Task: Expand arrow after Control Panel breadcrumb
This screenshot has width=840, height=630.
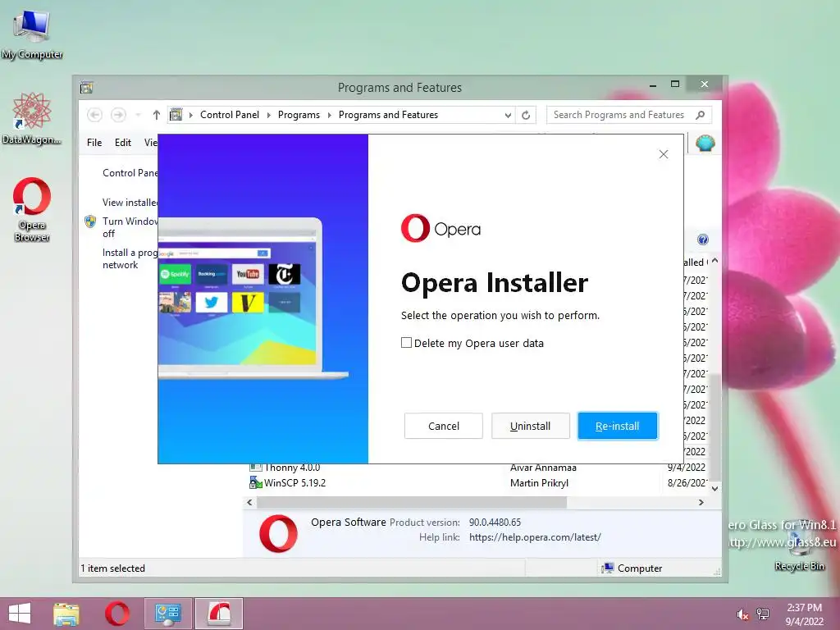Action: pos(268,115)
